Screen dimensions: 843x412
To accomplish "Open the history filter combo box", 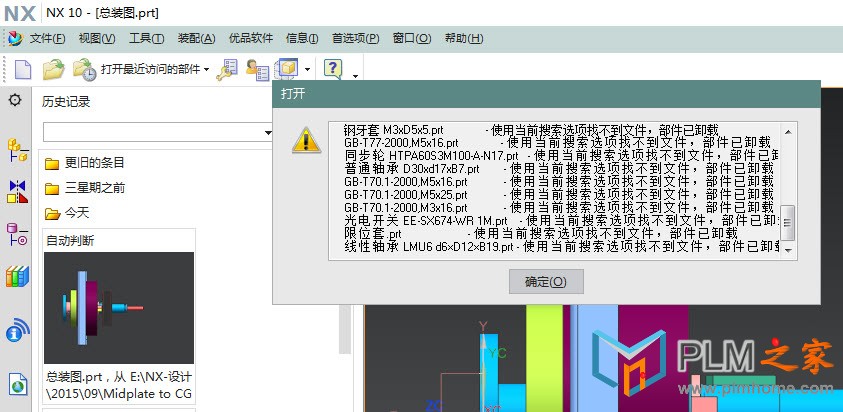I will coord(159,132).
